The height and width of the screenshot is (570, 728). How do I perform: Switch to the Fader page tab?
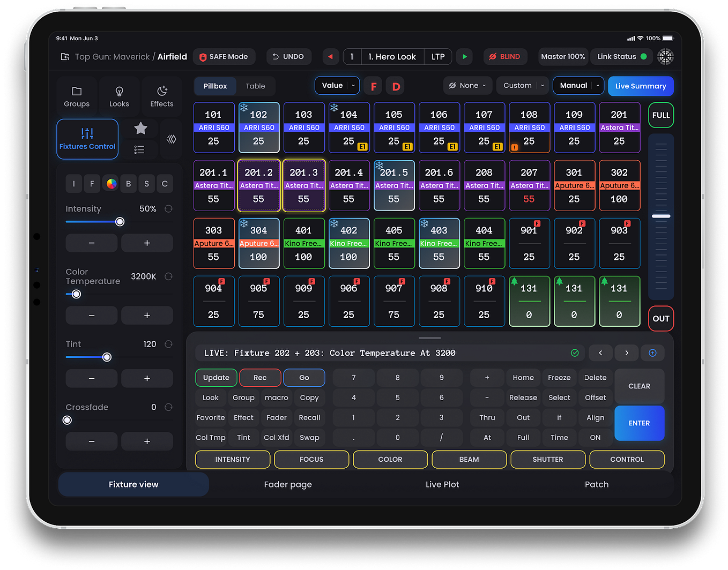288,484
